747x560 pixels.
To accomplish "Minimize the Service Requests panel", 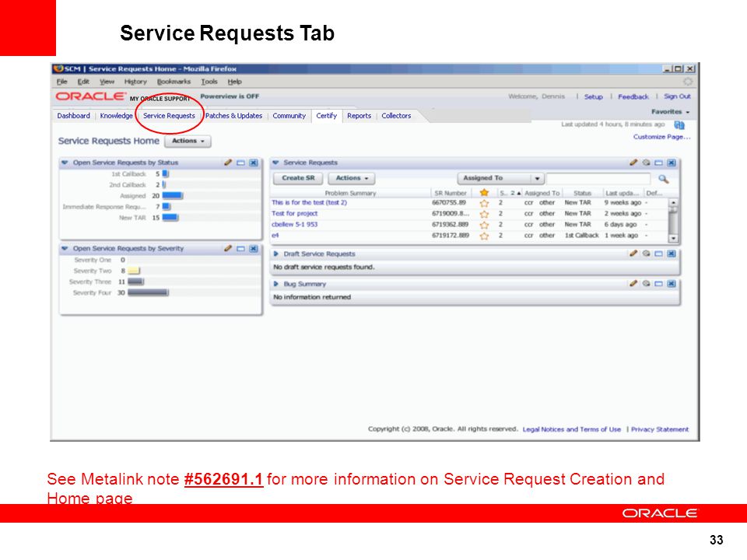I will [x=658, y=163].
